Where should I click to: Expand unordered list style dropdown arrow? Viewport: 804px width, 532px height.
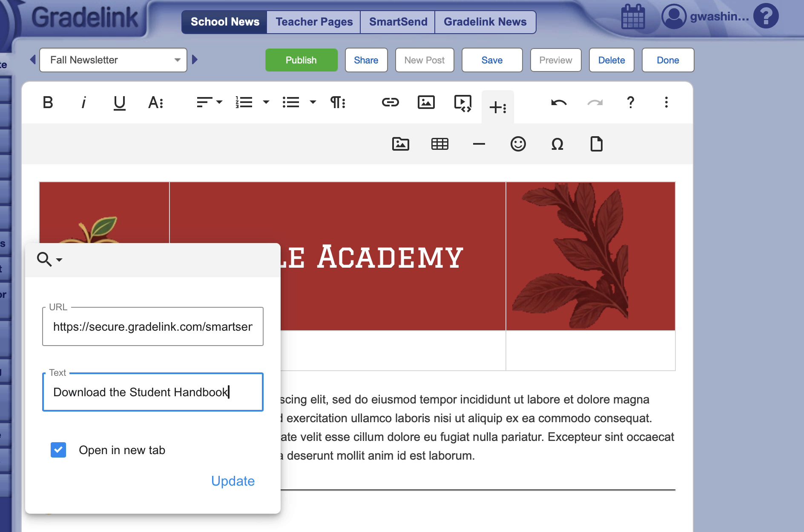coord(313,102)
